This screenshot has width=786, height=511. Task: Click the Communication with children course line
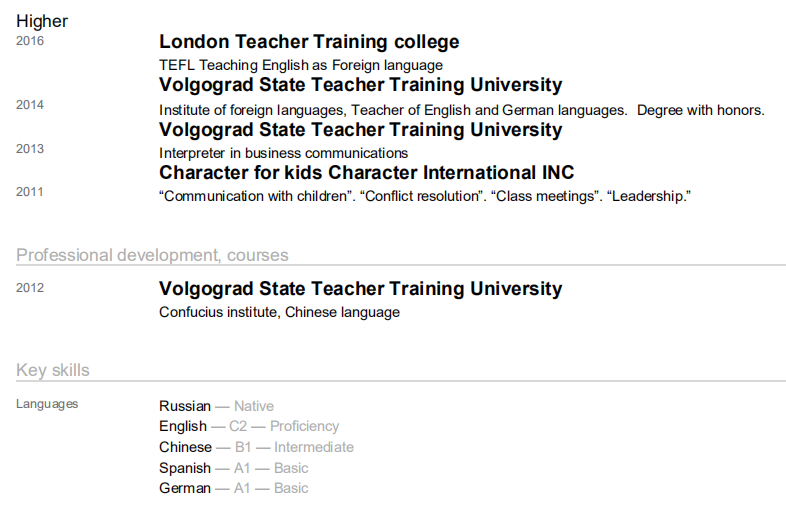click(x=425, y=196)
